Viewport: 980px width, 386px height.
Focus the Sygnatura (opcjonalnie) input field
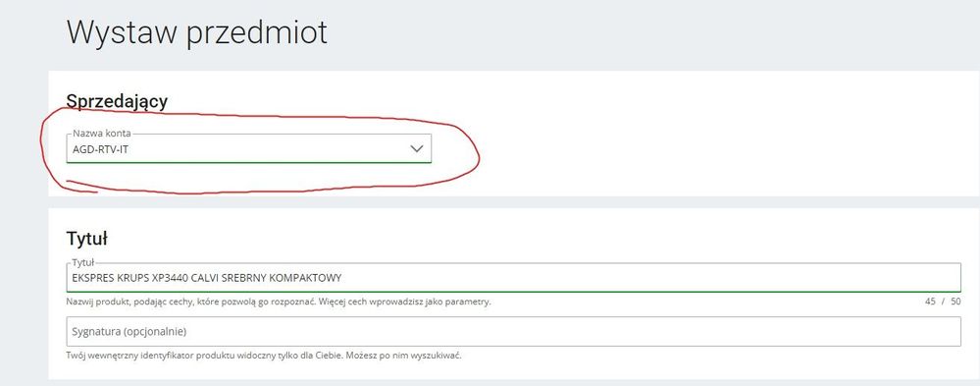pos(514,331)
